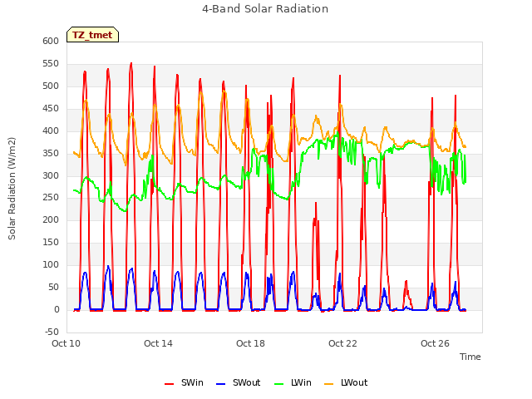Click the 500 y-axis tick label
532x399 pixels.
51,86
